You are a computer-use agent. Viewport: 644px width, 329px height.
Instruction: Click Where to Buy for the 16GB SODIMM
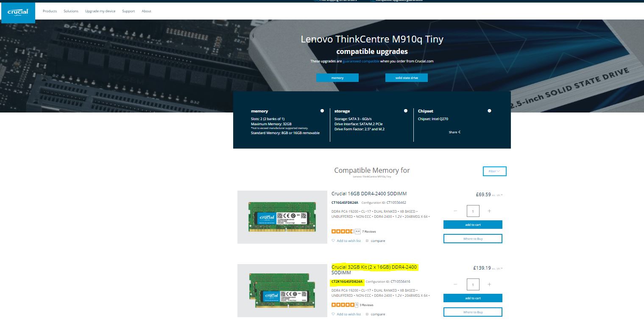click(x=473, y=239)
